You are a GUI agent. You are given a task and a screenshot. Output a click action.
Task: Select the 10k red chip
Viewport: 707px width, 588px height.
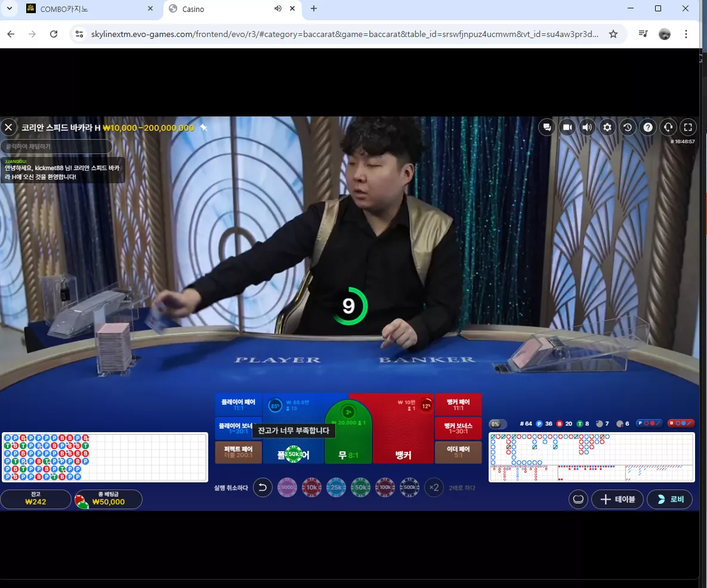311,487
